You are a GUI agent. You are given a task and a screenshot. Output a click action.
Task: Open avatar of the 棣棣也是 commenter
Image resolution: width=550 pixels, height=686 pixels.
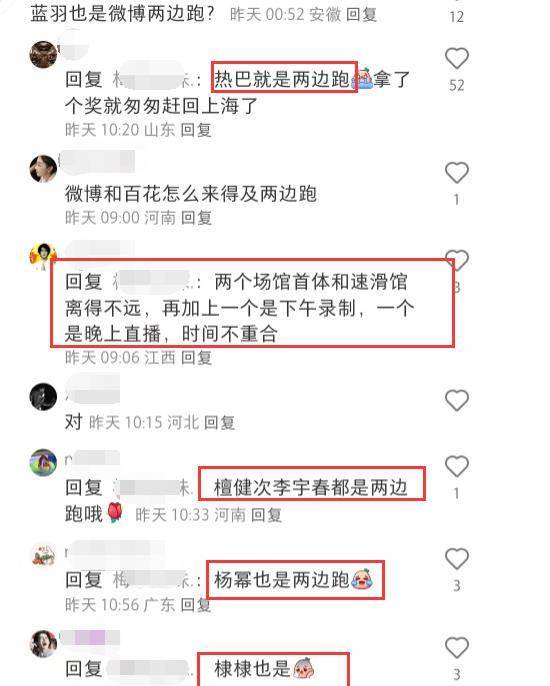(43, 644)
